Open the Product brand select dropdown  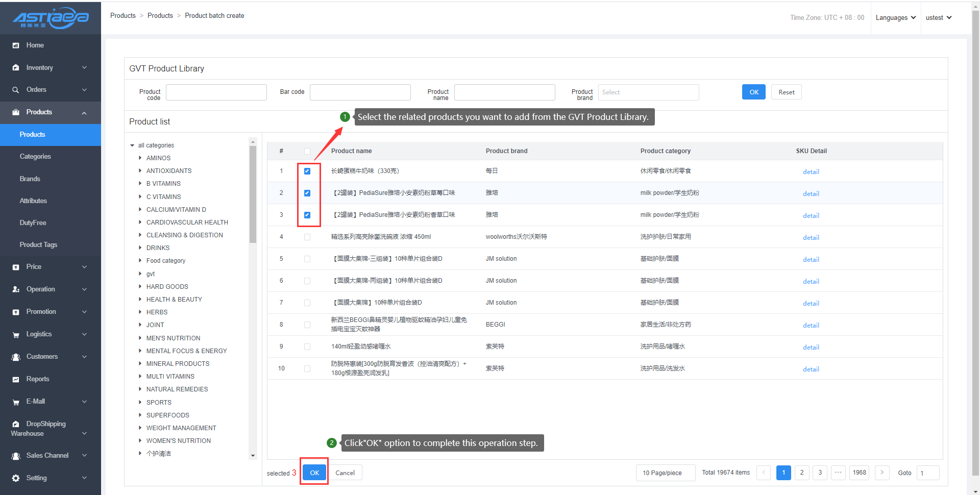tap(648, 92)
